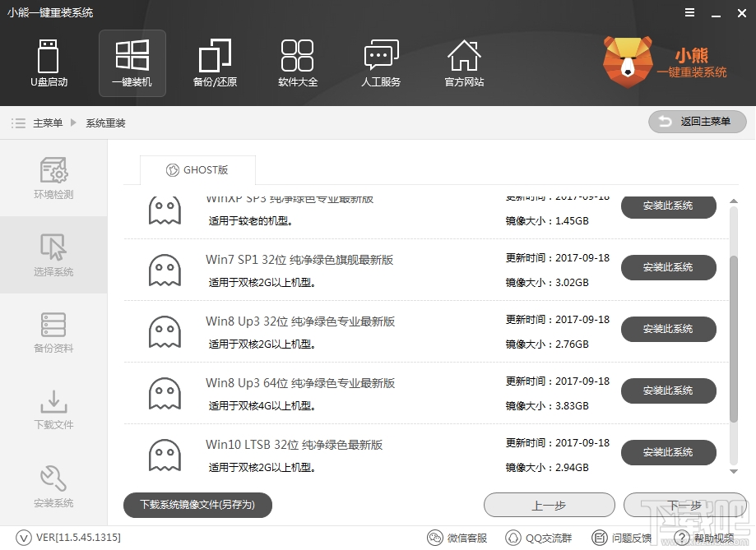Go to 安装系统 install step in sidebar

point(53,487)
